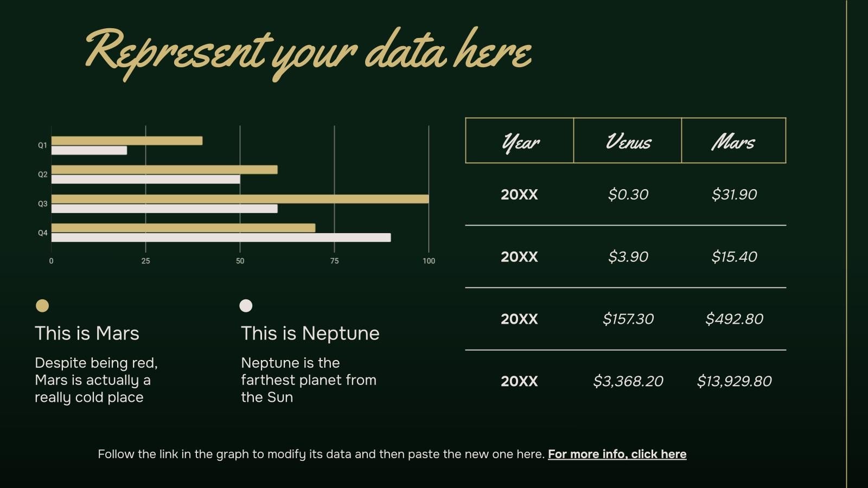
Task: Select the 'Represent your data here' title
Action: [x=308, y=53]
